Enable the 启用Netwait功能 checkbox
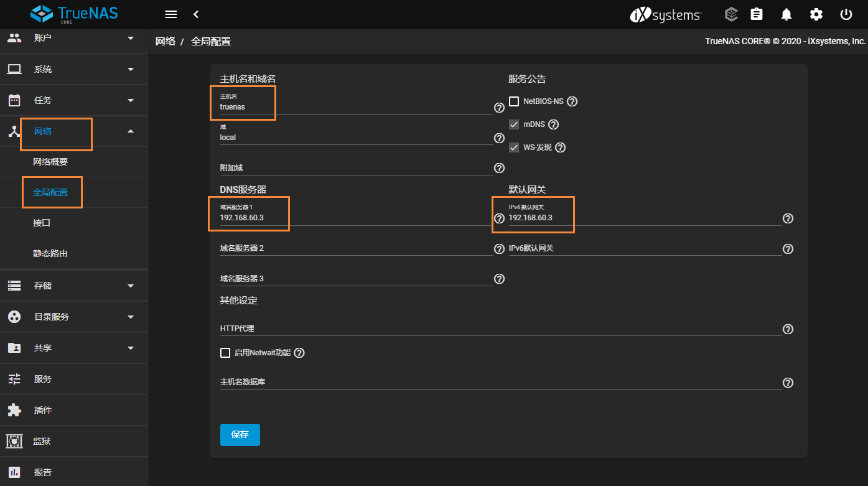This screenshot has width=868, height=486. tap(225, 353)
